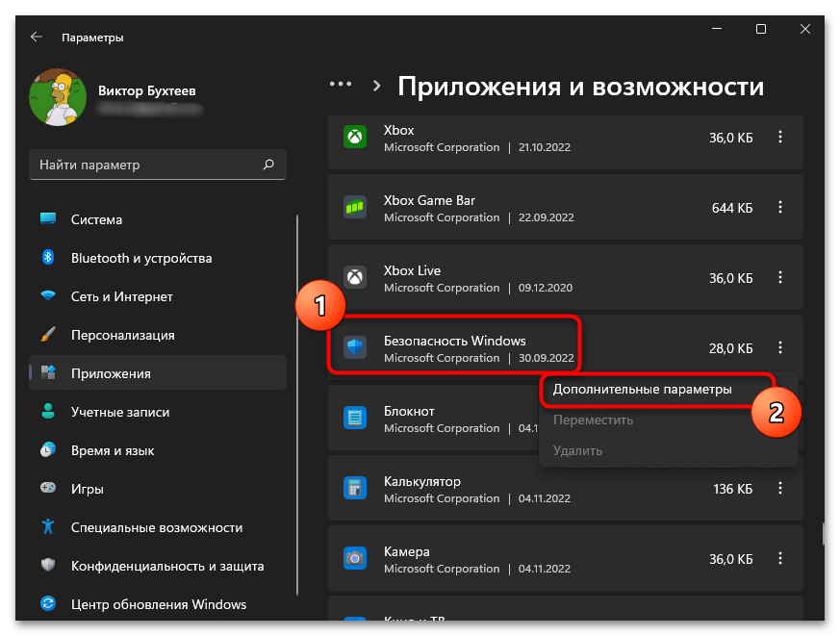Click the Блокнот app name

pyautogui.click(x=409, y=411)
